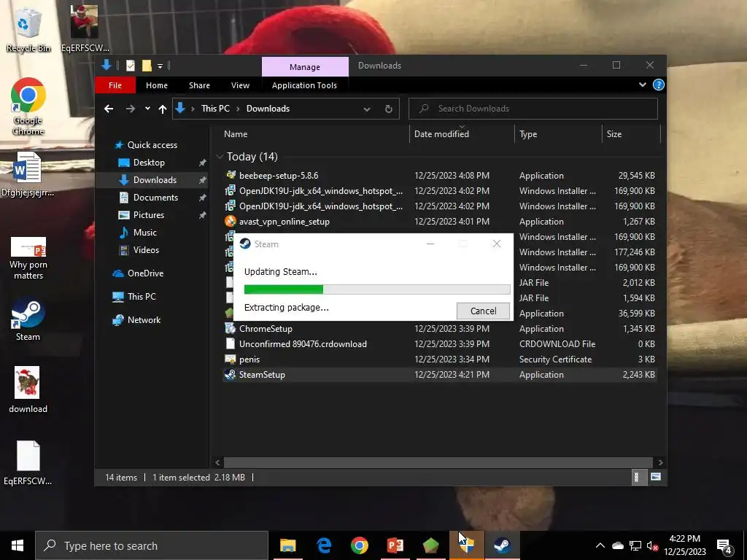
Task: Click the taskbar 'Type here to search' box
Action: pyautogui.click(x=152, y=545)
